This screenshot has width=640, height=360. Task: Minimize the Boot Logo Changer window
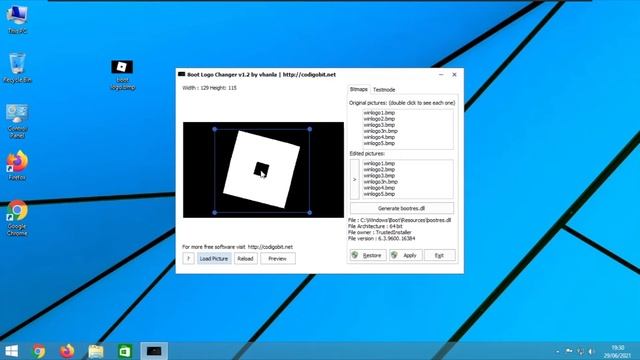coord(441,75)
